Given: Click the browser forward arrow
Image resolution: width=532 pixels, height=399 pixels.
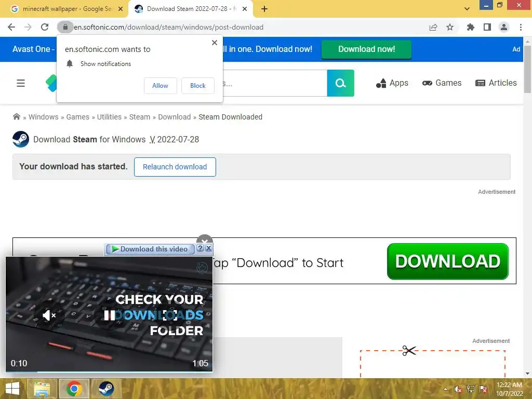Looking at the screenshot, I should pyautogui.click(x=28, y=27).
